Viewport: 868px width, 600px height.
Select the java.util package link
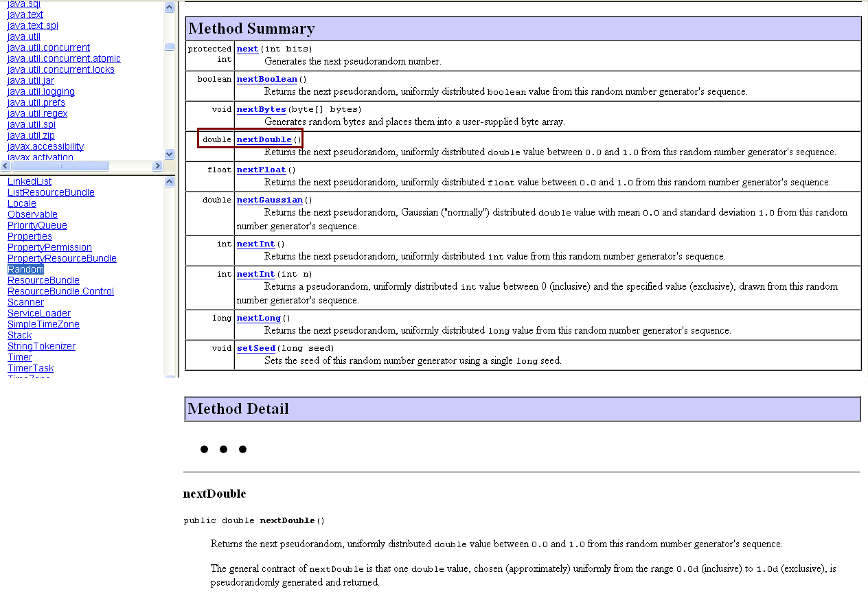(24, 36)
